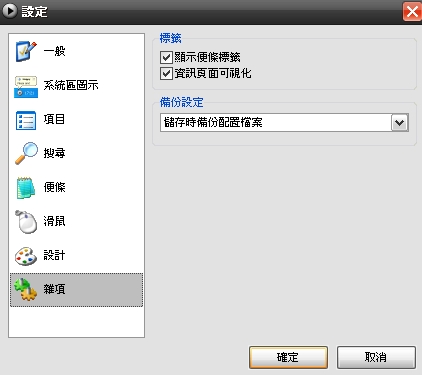
Task: Select 便條 category label
Action: pyautogui.click(x=54, y=187)
